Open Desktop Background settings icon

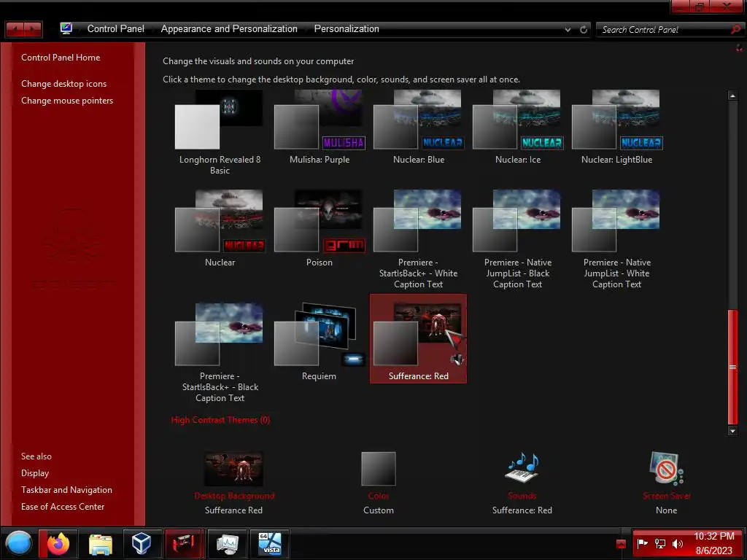pyautogui.click(x=233, y=469)
